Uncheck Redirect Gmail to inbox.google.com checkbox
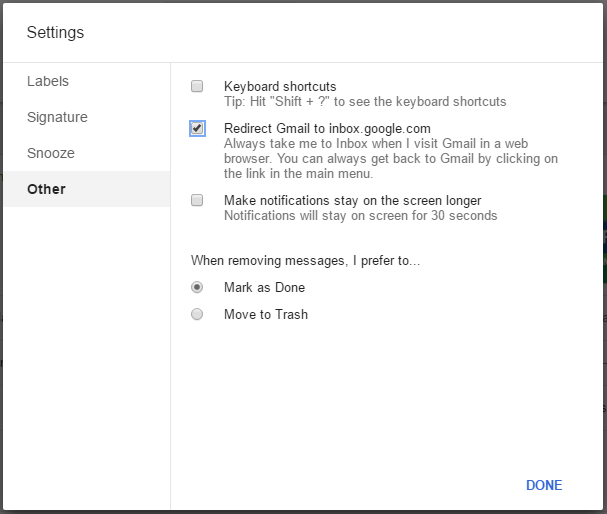The width and height of the screenshot is (607, 514). [x=197, y=128]
